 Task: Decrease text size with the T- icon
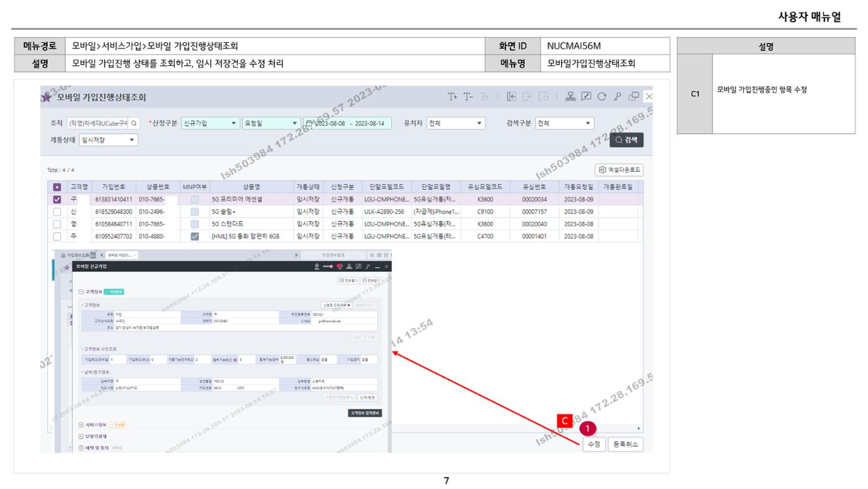point(467,97)
